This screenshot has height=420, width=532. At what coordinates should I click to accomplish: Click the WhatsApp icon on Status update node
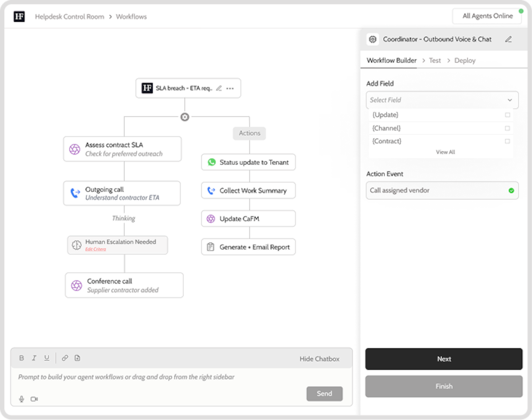[212, 162]
